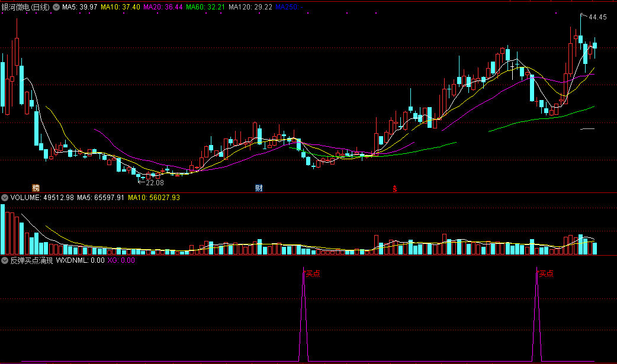Select the MA5: 39.97 label
The image size is (617, 364).
[79, 7]
